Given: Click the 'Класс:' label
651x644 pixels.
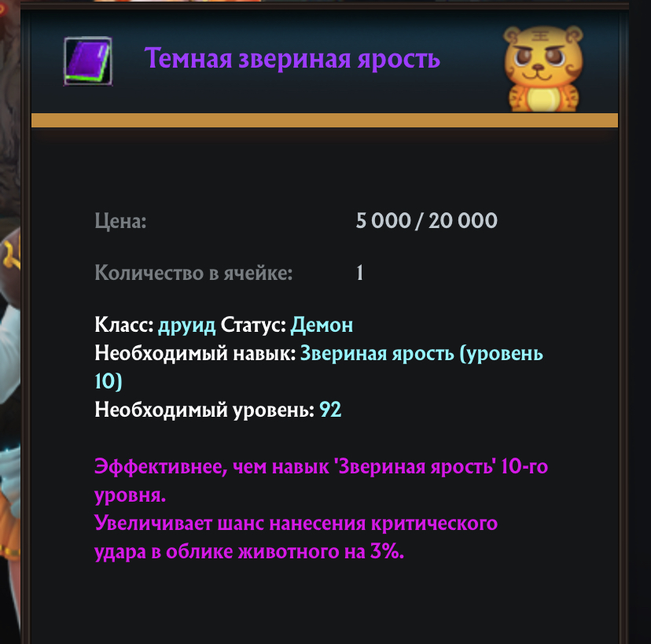Looking at the screenshot, I should (124, 325).
